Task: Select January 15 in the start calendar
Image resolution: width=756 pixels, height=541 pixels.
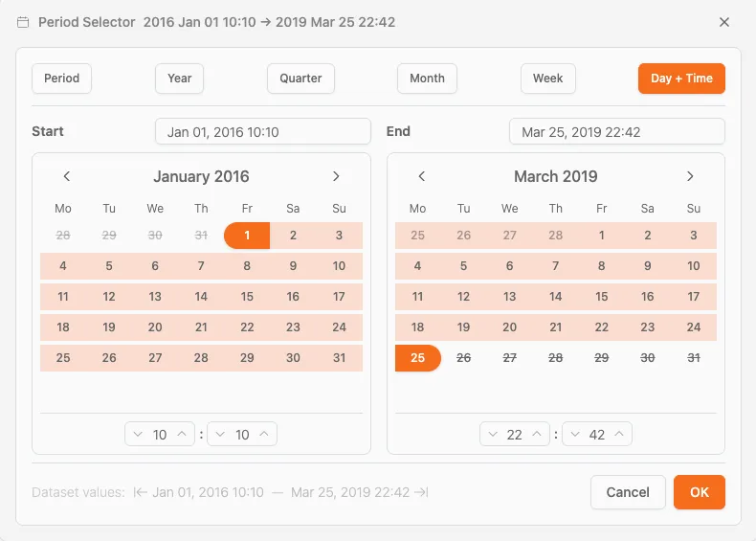Action: pyautogui.click(x=247, y=297)
